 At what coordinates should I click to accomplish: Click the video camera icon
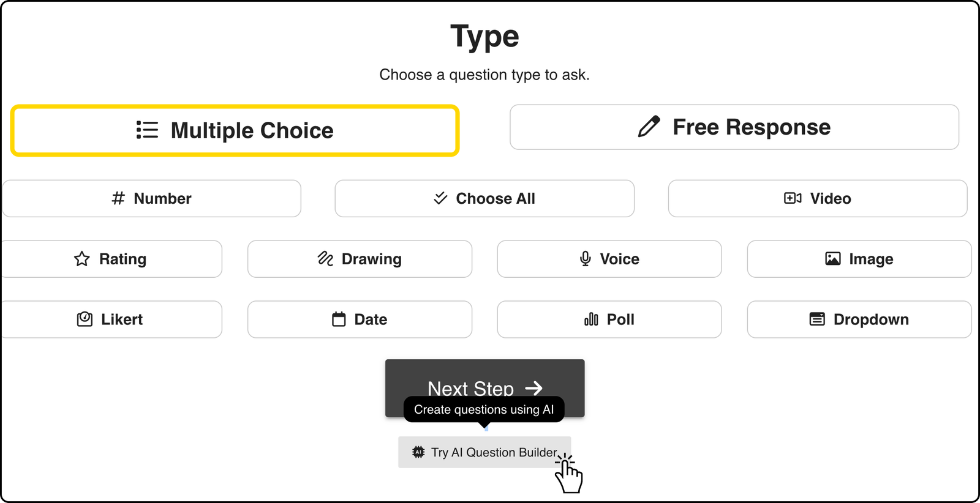point(793,198)
